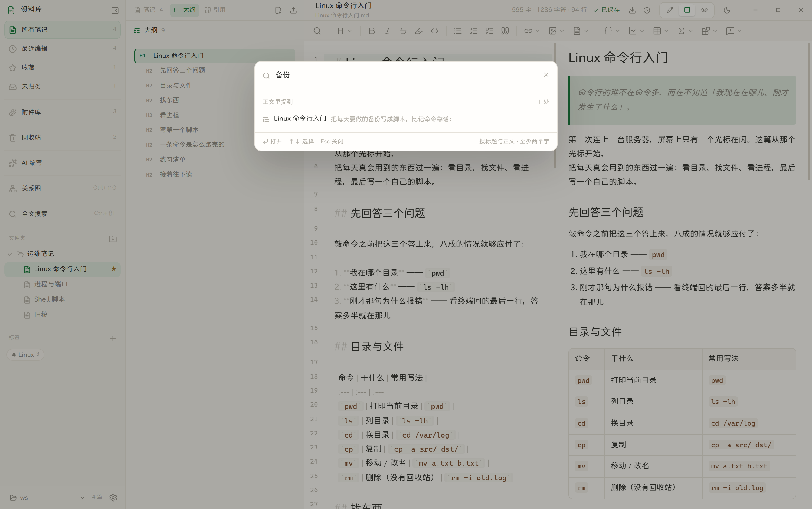Add a new folder

(113, 239)
